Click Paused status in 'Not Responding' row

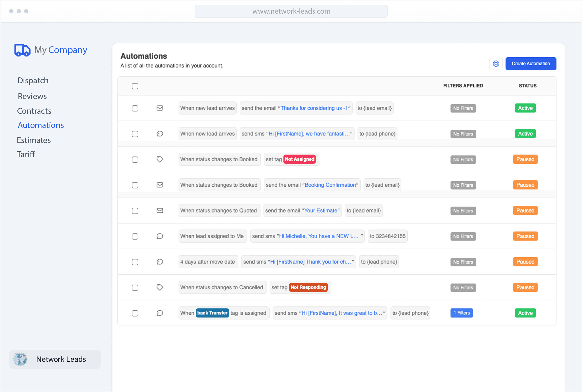click(x=525, y=287)
